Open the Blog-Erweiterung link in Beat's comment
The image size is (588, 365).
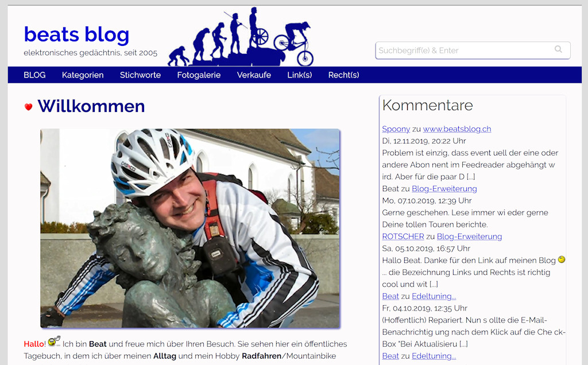pos(444,188)
